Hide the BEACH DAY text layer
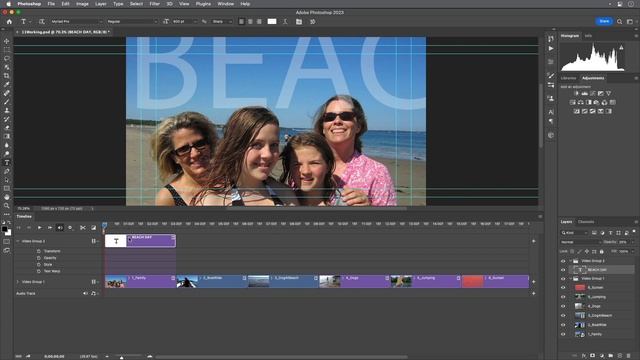 563,270
